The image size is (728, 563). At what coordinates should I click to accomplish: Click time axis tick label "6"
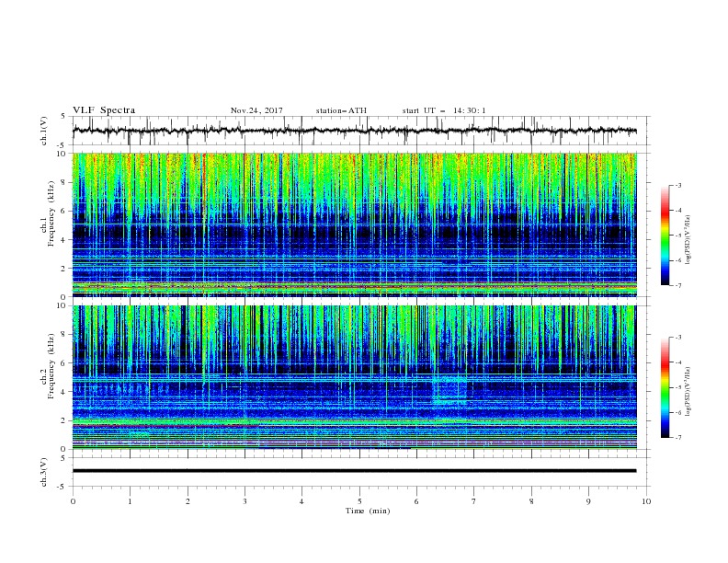[x=416, y=501]
